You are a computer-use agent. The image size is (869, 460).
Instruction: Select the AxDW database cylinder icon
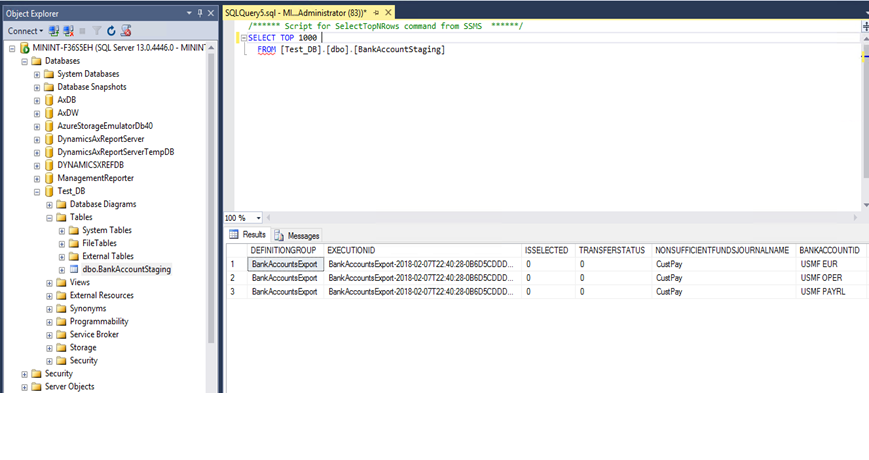(x=49, y=113)
